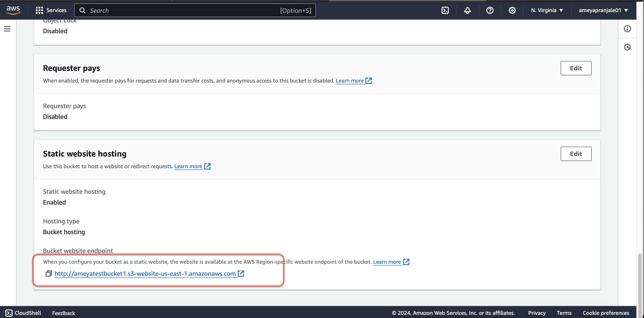Click the Requester pays 'Disabled' value

[55, 116]
